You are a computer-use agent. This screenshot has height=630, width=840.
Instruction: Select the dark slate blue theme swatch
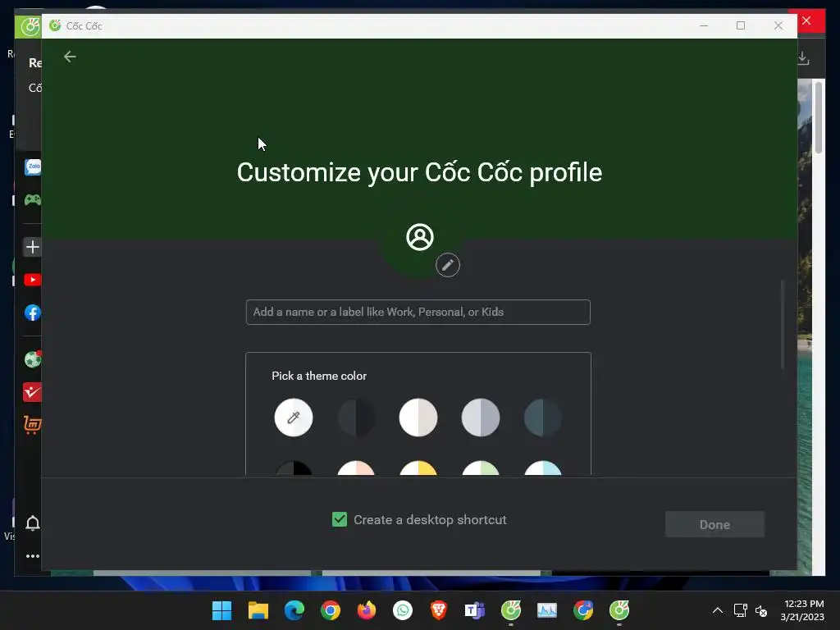click(x=543, y=418)
